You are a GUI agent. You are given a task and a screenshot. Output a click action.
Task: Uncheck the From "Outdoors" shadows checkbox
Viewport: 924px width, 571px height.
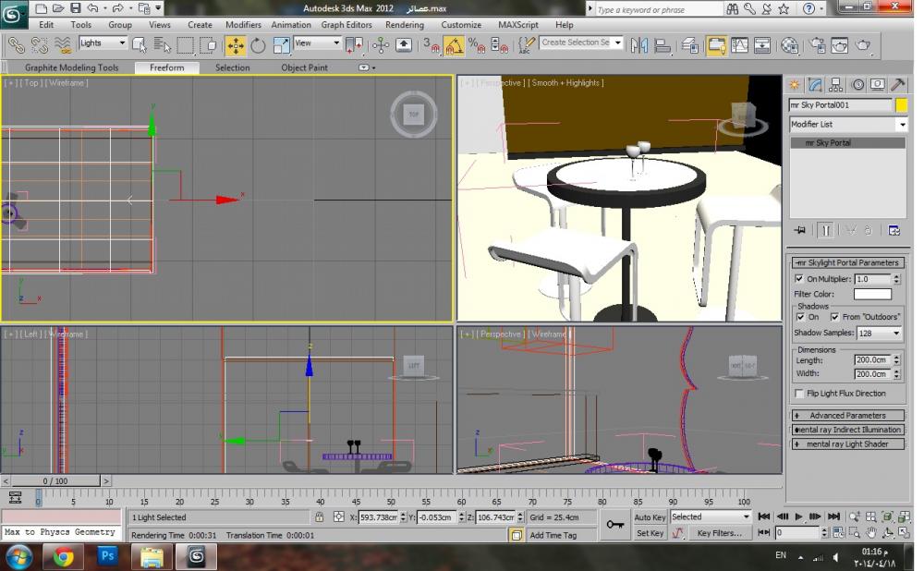click(x=834, y=317)
